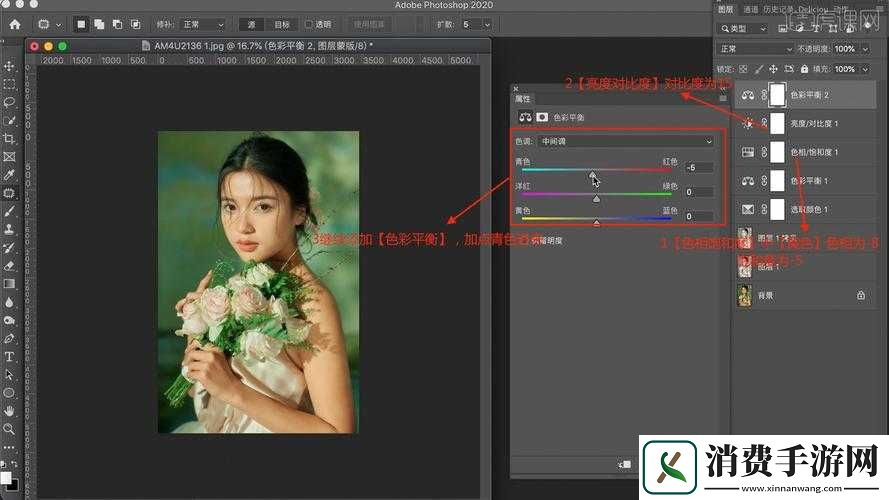The width and height of the screenshot is (889, 500).
Task: Select the Move tool
Action: (10, 66)
